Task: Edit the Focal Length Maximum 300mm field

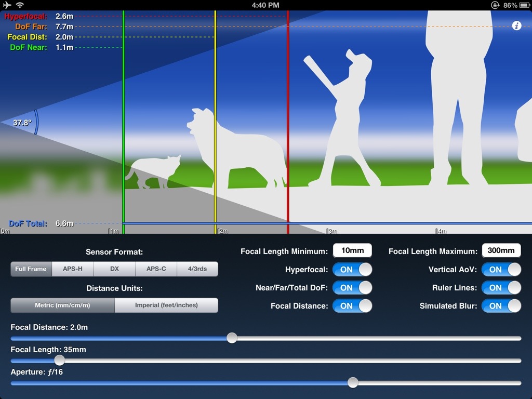Action: pos(501,250)
